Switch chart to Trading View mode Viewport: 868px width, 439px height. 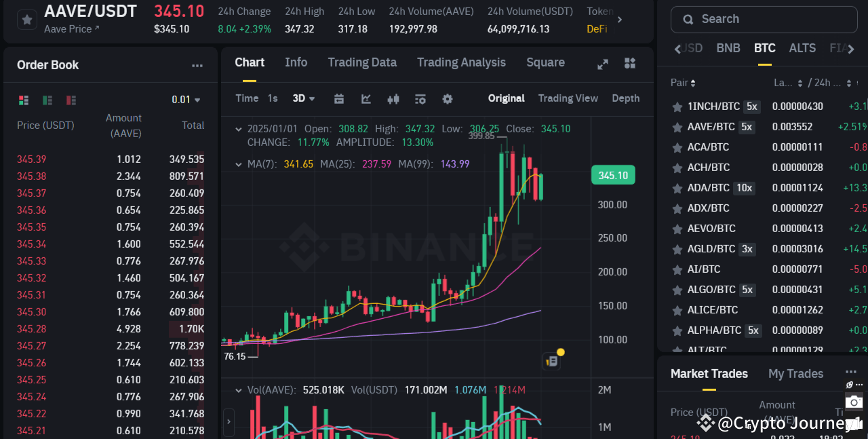pos(568,98)
